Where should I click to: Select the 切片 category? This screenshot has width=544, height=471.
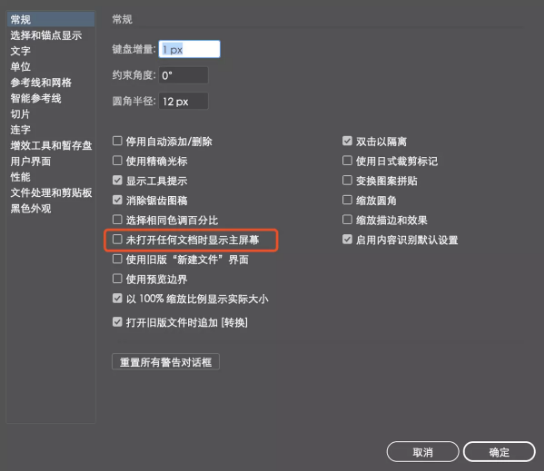click(20, 114)
